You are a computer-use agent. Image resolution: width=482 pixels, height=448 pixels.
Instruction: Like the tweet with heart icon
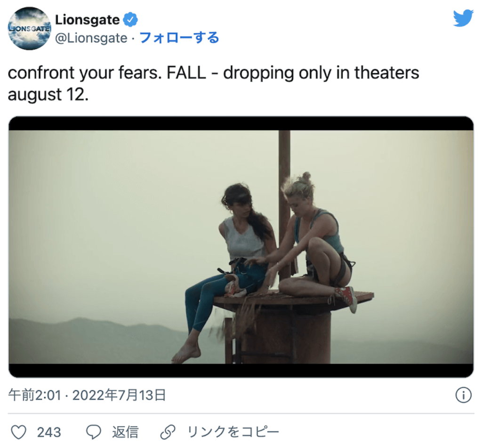coord(19,432)
